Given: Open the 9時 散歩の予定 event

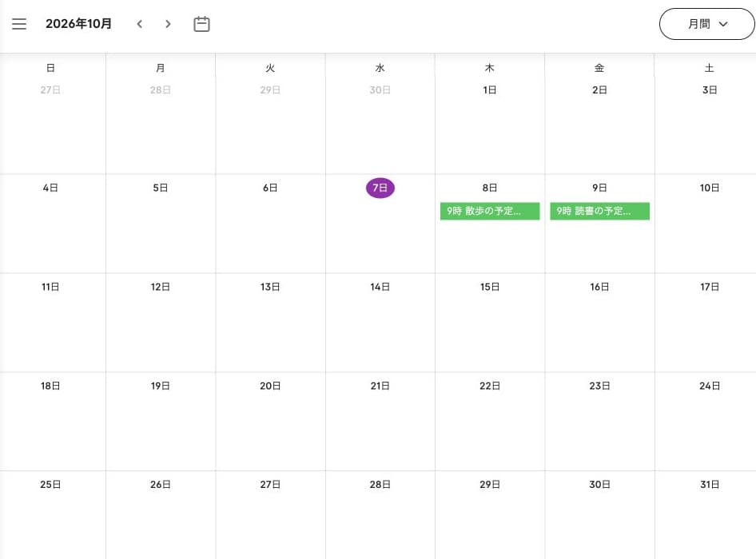Looking at the screenshot, I should pos(490,211).
